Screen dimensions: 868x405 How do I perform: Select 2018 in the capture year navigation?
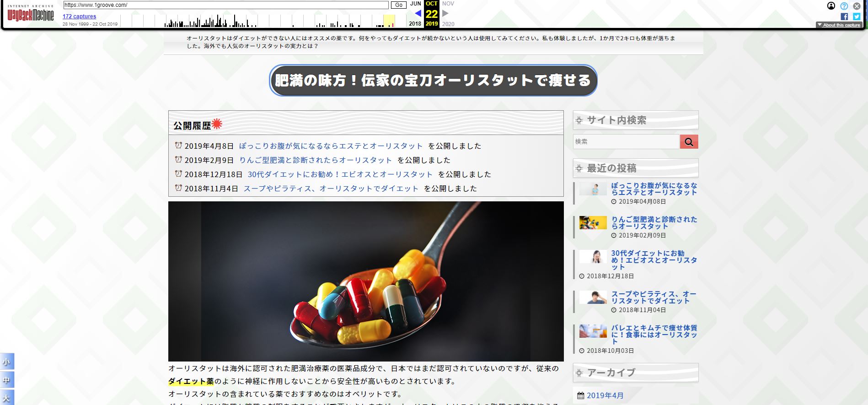tap(415, 24)
